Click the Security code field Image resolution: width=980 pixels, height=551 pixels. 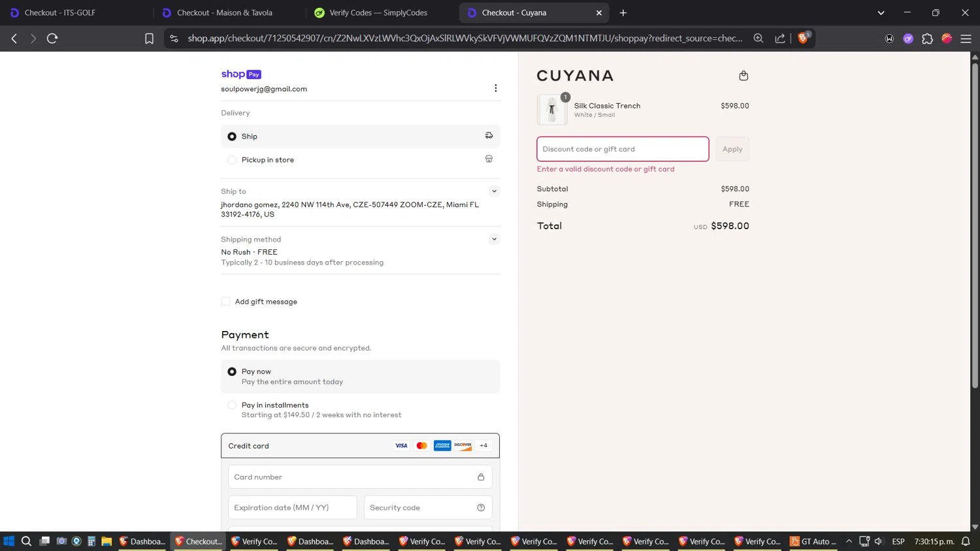click(428, 507)
